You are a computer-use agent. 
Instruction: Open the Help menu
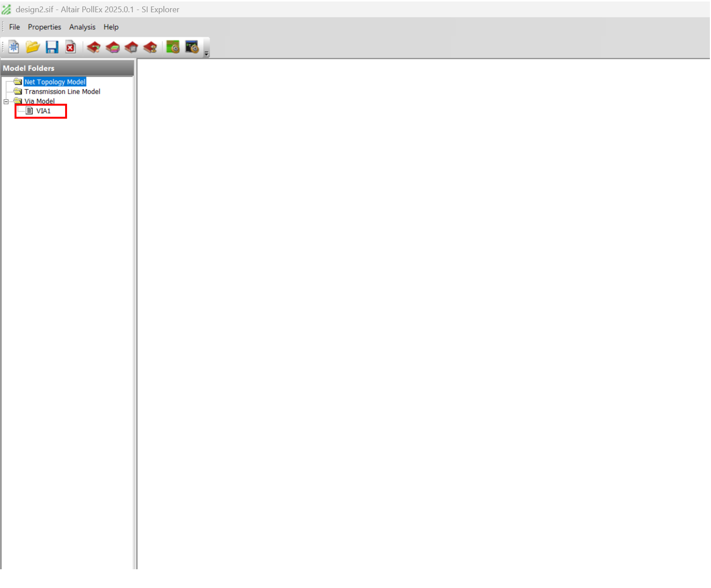coord(111,27)
